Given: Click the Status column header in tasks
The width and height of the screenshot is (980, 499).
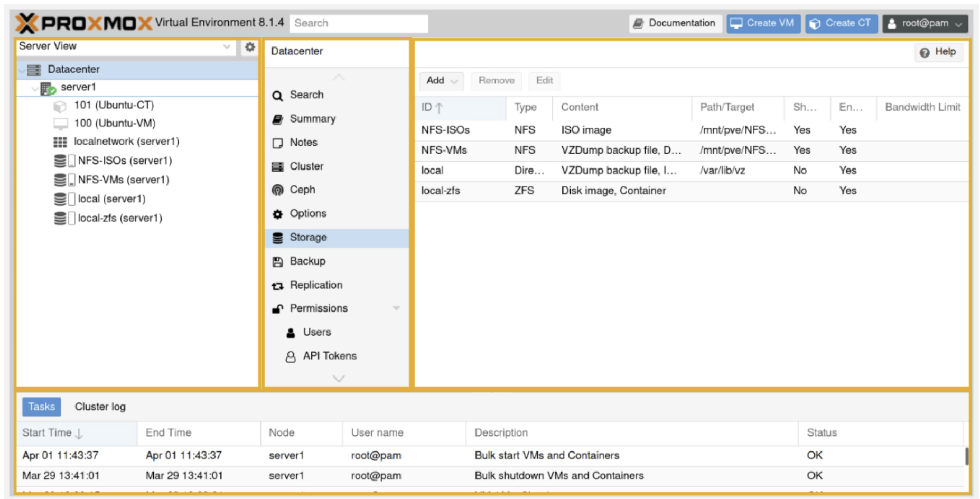Looking at the screenshot, I should 881,433.
